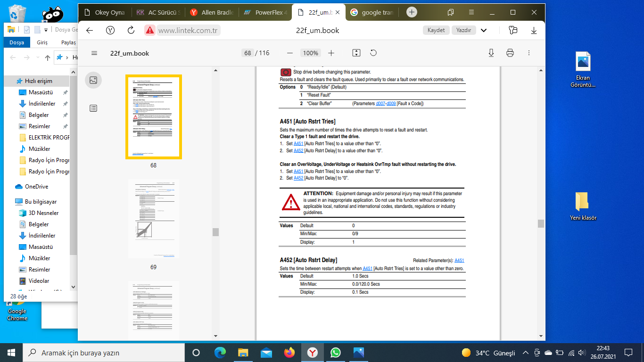Click the fit-to-page icon in PDF toolbar
Image resolution: width=644 pixels, height=362 pixels.
[356, 53]
